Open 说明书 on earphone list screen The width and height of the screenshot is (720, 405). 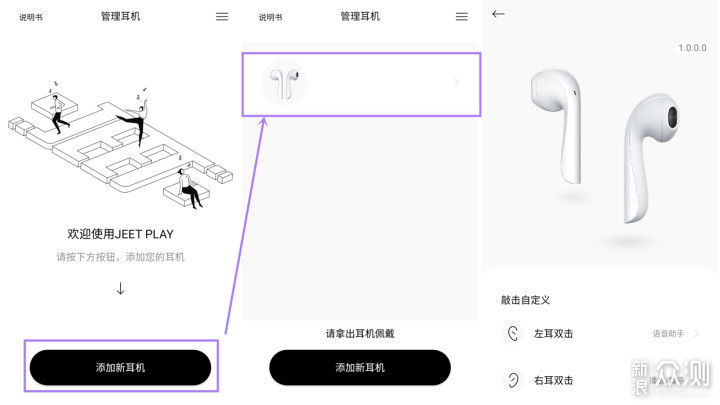[270, 17]
